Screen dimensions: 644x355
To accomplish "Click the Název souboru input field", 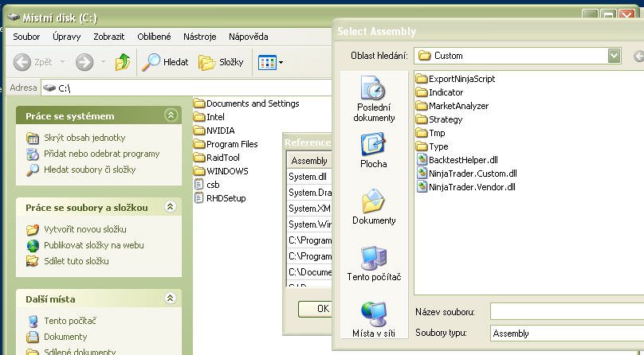I will coord(566,311).
